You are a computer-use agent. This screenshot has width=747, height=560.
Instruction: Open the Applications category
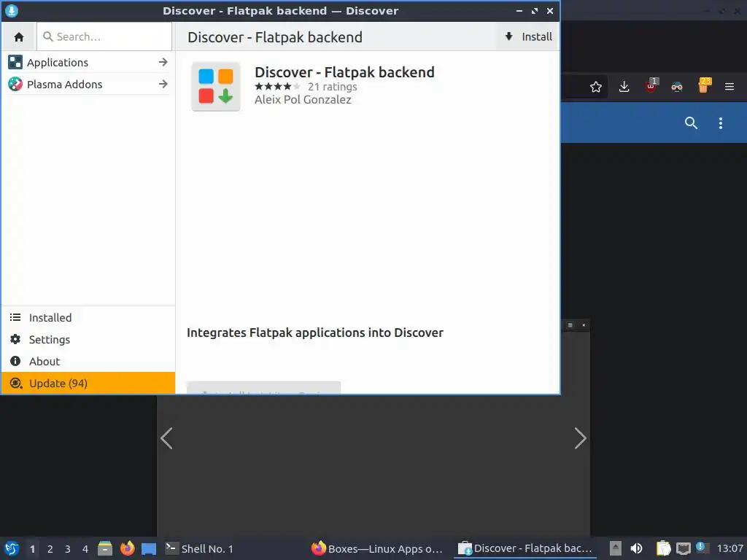pos(88,63)
